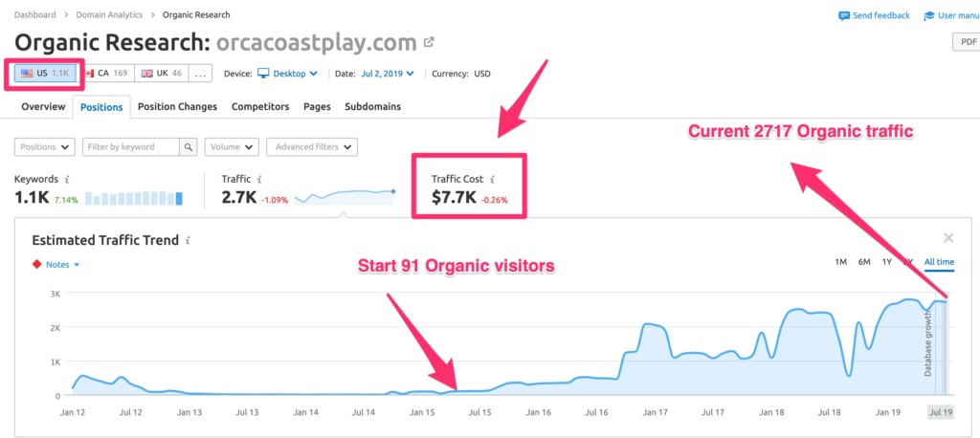Close the Estimated Traffic Trend panel
Screen dimensions: 980x438
tap(948, 238)
